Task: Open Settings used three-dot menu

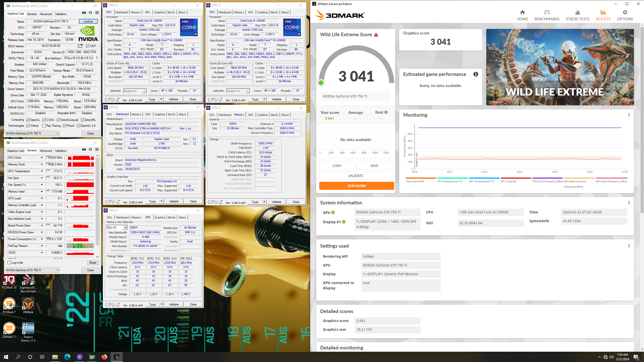Action: [x=629, y=246]
